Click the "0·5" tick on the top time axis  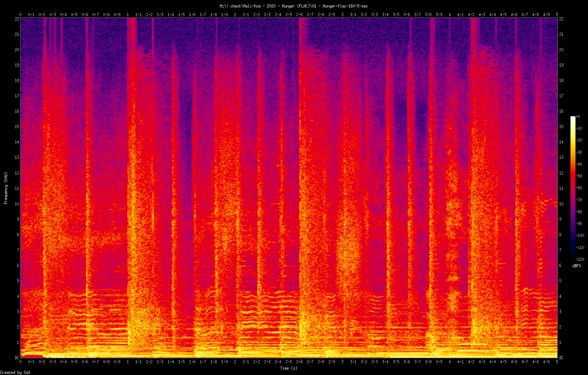[x=74, y=15]
